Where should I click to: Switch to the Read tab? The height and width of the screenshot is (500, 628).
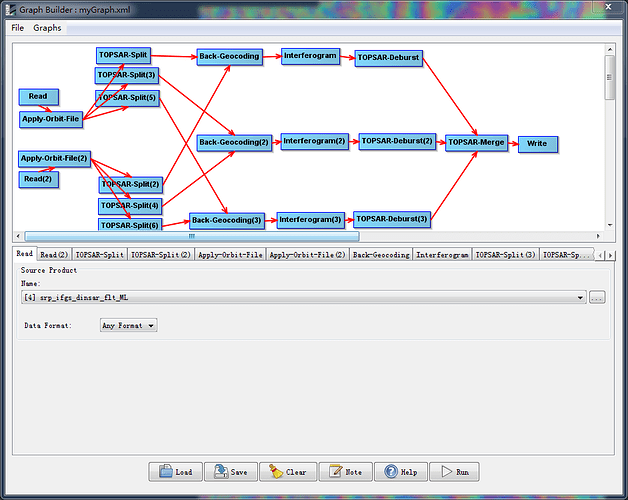point(24,254)
